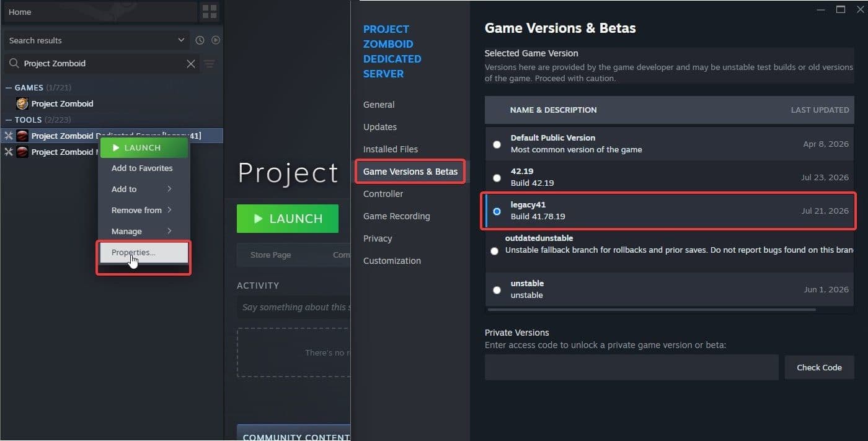The width and height of the screenshot is (868, 441).
Task: Open the Updates properties section
Action: click(x=380, y=127)
